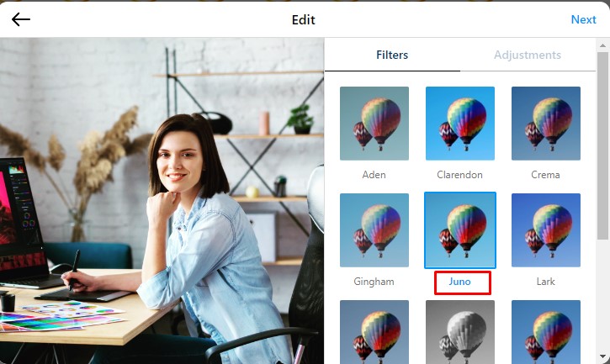The height and width of the screenshot is (364, 610).
Task: Pick the filter thumbnail directly below Lark
Action: (x=546, y=332)
